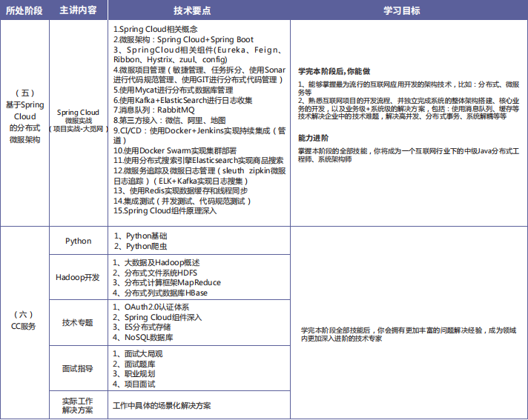528x420 pixels.
Task: Select the 技术专题 content cell
Action: (x=78, y=322)
